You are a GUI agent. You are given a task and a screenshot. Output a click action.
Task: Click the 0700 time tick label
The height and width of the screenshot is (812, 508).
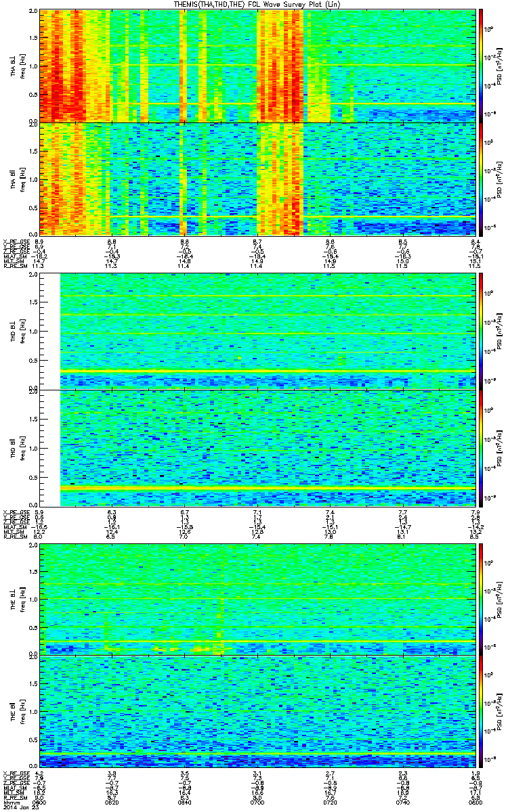tap(257, 803)
